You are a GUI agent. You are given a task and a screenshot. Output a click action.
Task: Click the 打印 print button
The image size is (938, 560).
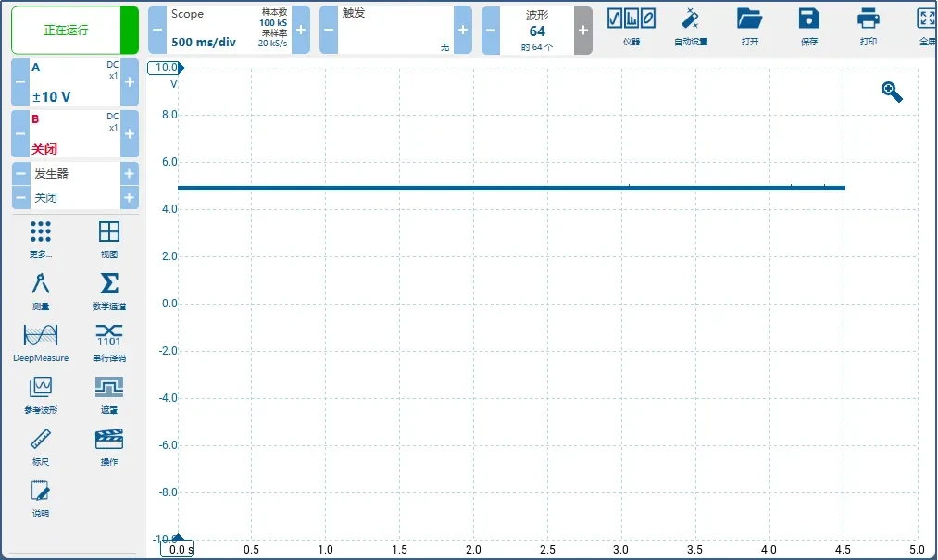click(x=868, y=27)
